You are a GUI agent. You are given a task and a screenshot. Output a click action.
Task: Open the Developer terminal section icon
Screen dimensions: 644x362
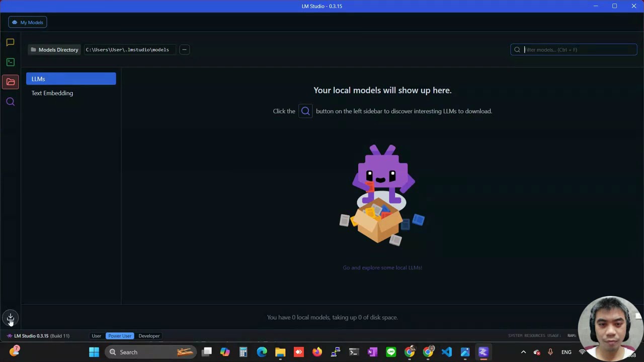point(10,62)
